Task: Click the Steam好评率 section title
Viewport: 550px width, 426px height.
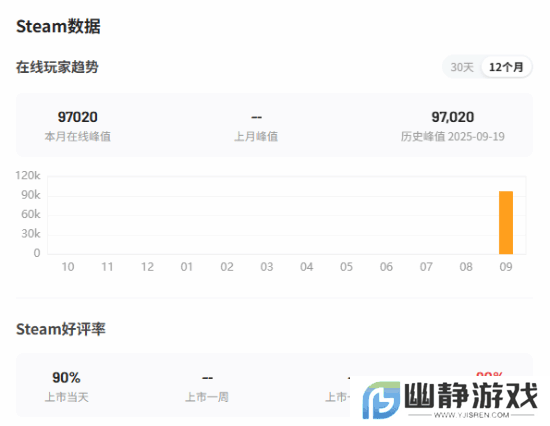Action: coord(61,329)
